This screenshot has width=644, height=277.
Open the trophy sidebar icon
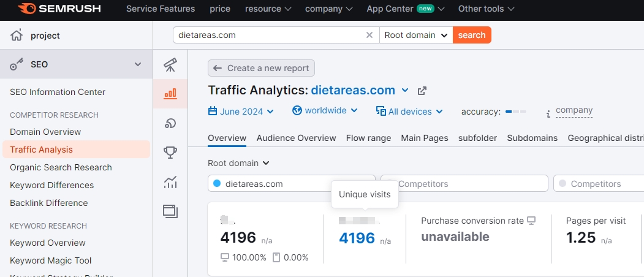click(170, 153)
